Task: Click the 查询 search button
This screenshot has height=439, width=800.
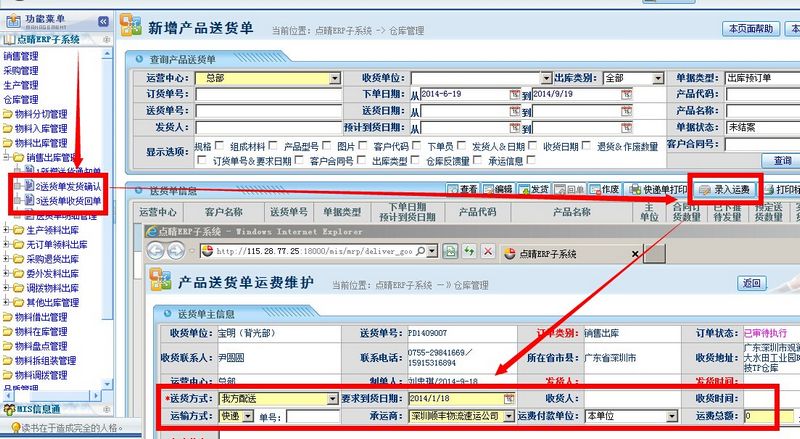Action: click(781, 160)
